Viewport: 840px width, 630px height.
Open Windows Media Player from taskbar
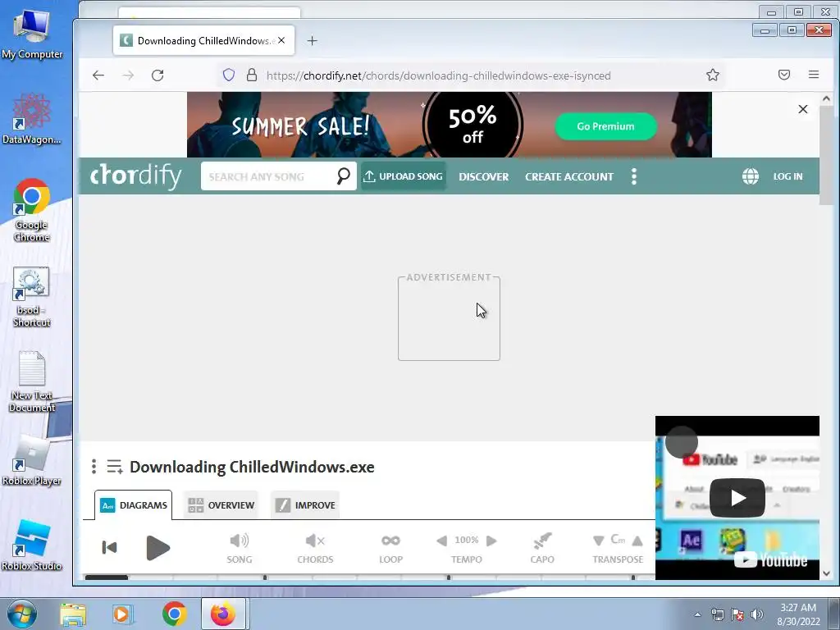pyautogui.click(x=121, y=614)
